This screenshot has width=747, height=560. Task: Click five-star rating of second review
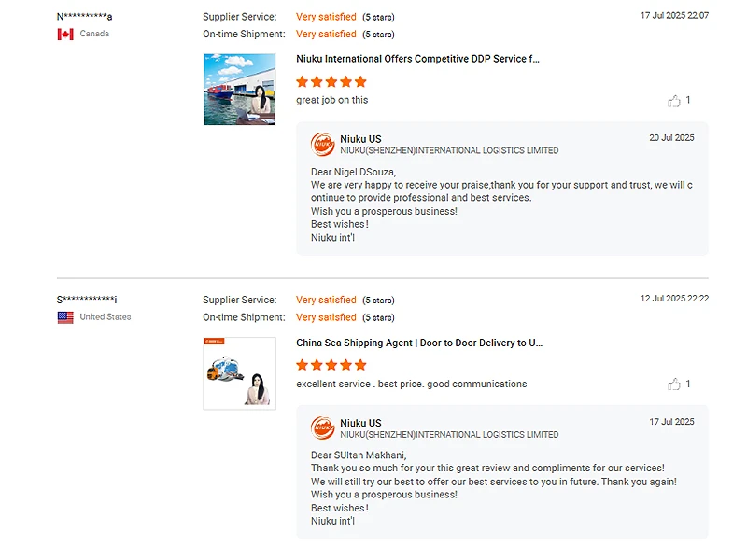pos(331,365)
